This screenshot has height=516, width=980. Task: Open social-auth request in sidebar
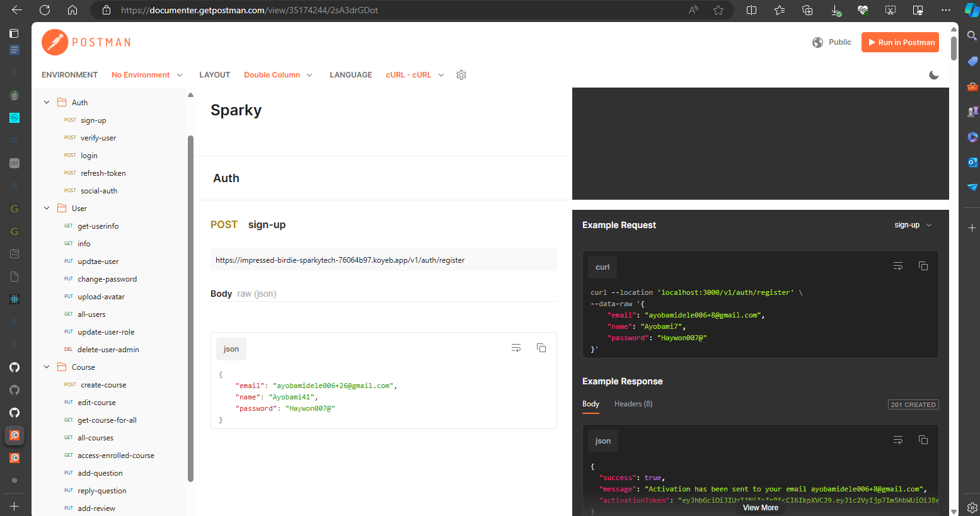[x=99, y=191]
